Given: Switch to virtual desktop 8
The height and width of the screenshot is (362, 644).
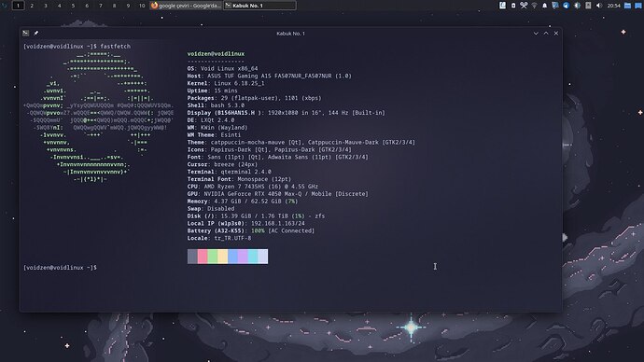Looking at the screenshot, I should (114, 6).
